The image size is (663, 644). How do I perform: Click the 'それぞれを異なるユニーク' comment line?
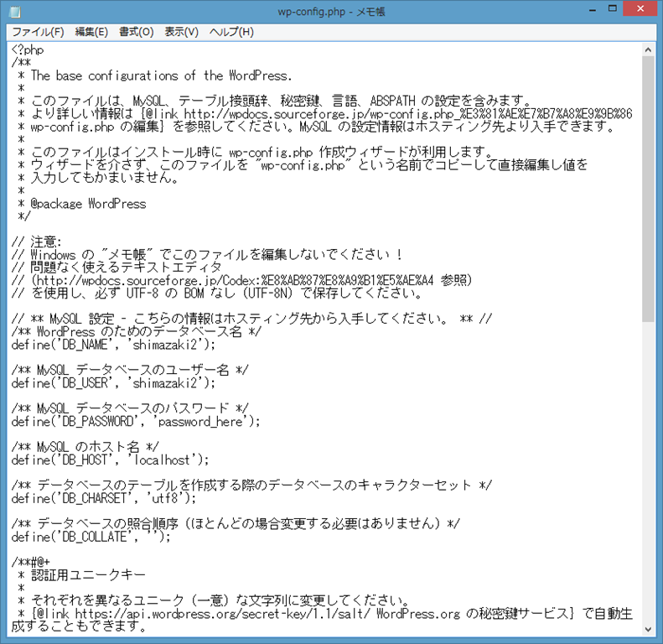click(x=215, y=600)
